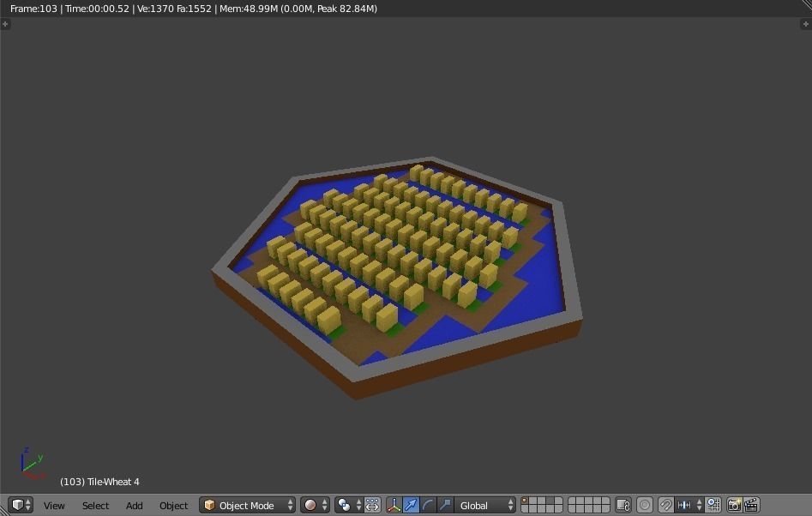Click the first layer button with orange dot
The width and height of the screenshot is (812, 516).
[x=525, y=501]
